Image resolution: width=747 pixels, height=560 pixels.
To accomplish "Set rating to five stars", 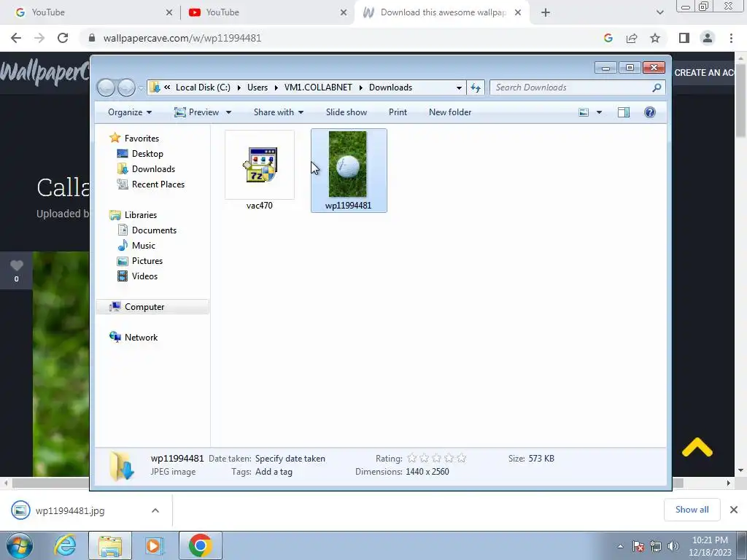I will 461,459.
